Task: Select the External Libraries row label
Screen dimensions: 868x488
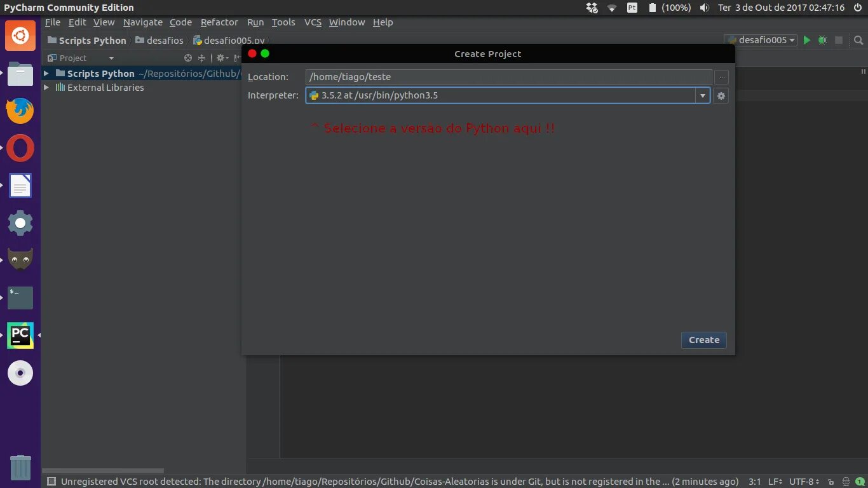Action: (x=105, y=87)
